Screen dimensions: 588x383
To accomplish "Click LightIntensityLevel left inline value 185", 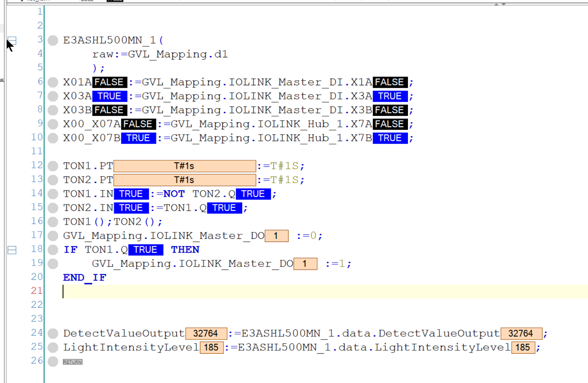I will [x=212, y=348].
